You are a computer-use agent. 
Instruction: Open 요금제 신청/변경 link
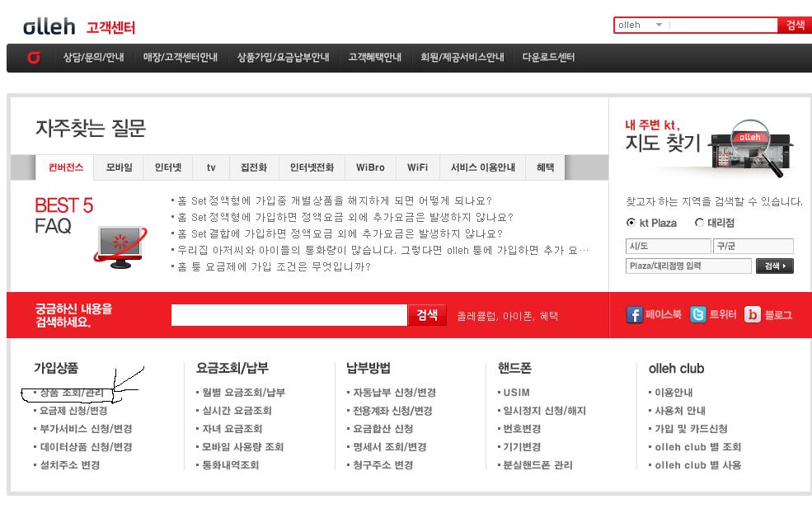coord(73,411)
